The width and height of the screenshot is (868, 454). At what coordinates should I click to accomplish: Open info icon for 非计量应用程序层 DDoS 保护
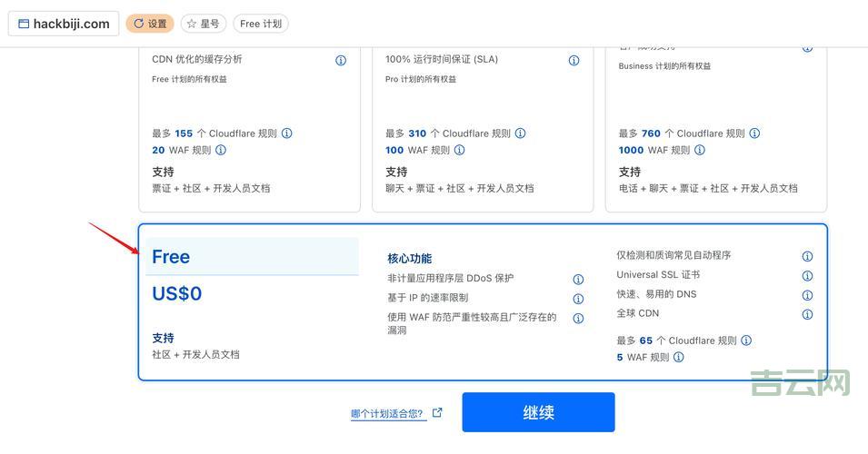[578, 280]
